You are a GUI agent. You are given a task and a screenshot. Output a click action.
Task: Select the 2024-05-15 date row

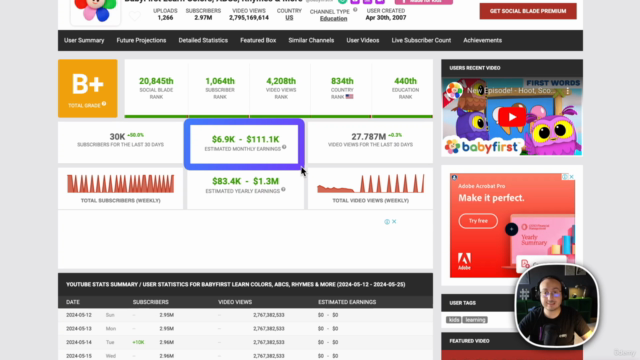(x=245, y=355)
